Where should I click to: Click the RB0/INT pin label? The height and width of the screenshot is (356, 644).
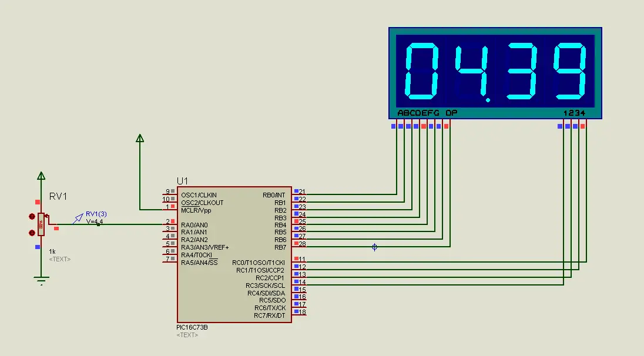pyautogui.click(x=274, y=195)
